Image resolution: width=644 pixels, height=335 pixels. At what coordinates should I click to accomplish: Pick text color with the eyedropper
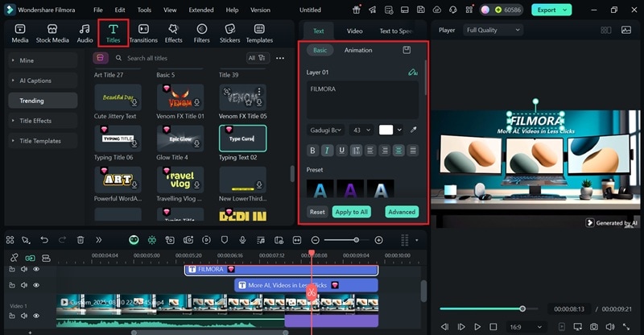pos(414,130)
